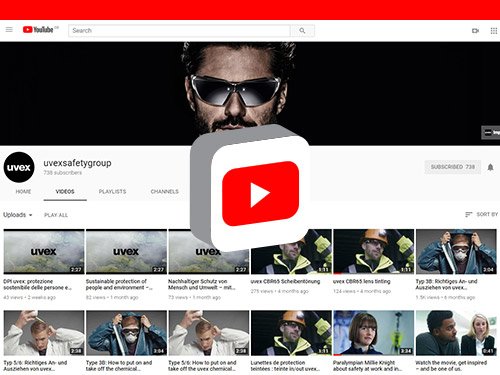This screenshot has width=500, height=375.
Task: Click the '738 subscribers' text
Action: (63, 173)
